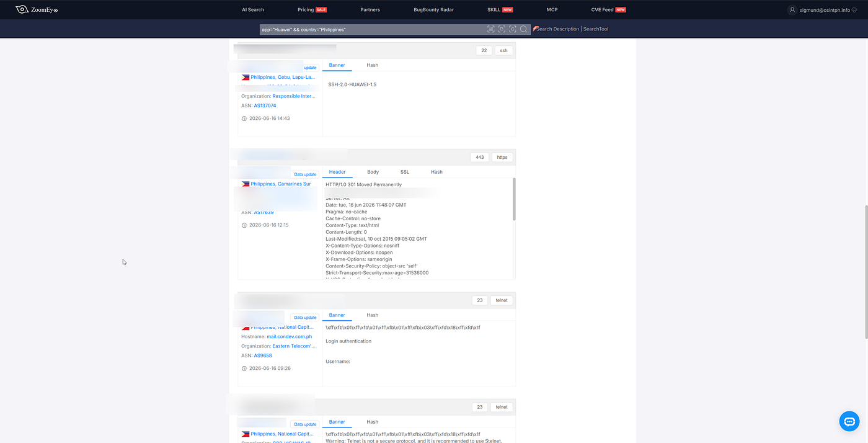868x443 pixels.
Task: Click the Login authentication banner text
Action: (348, 341)
